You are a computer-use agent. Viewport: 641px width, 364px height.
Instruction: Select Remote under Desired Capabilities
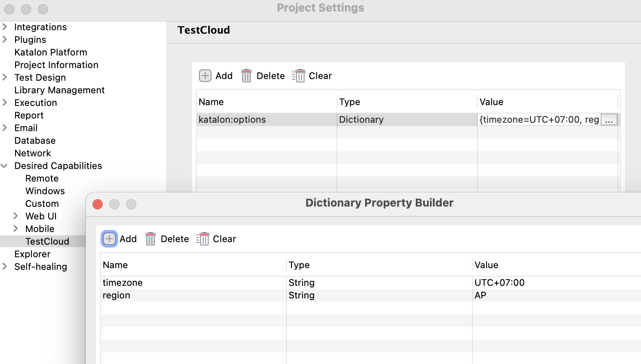(42, 178)
